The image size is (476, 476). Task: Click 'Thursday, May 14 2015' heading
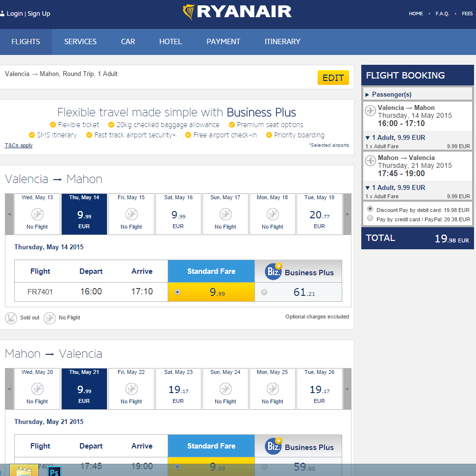click(49, 247)
